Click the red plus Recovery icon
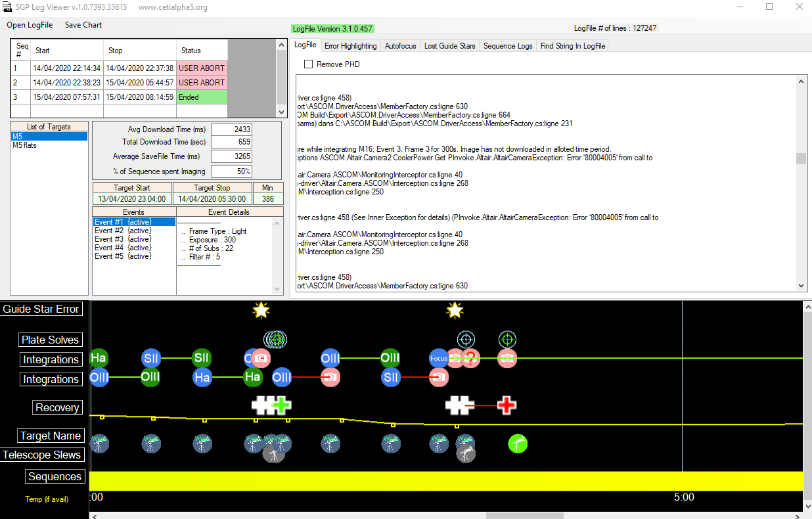 coord(507,405)
